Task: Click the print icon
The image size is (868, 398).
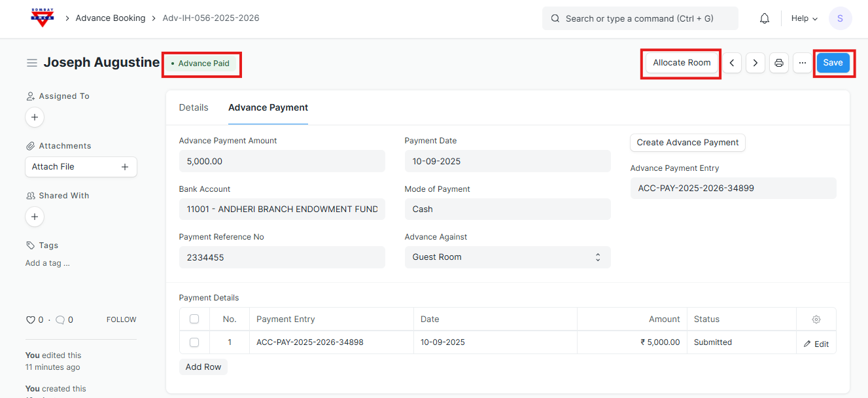Action: (x=779, y=63)
